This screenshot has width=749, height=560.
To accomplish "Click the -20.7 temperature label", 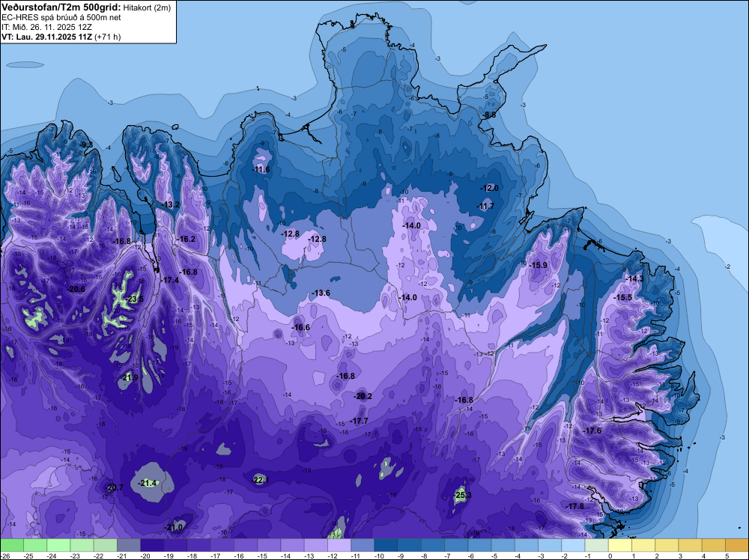I will pyautogui.click(x=115, y=488).
